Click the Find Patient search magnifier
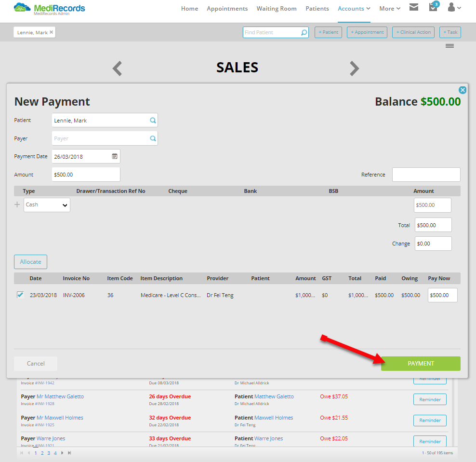The image size is (476, 462). 304,32
